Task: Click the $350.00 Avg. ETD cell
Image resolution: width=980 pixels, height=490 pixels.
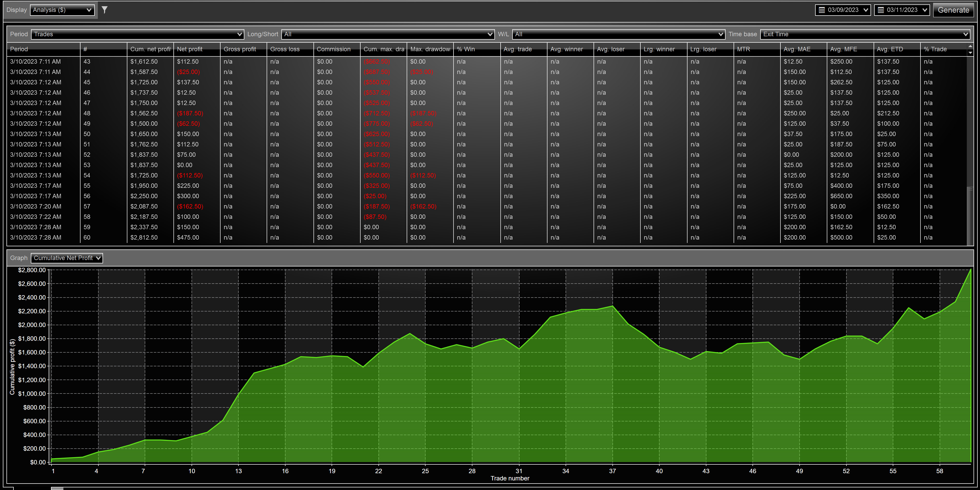Action: pyautogui.click(x=897, y=196)
